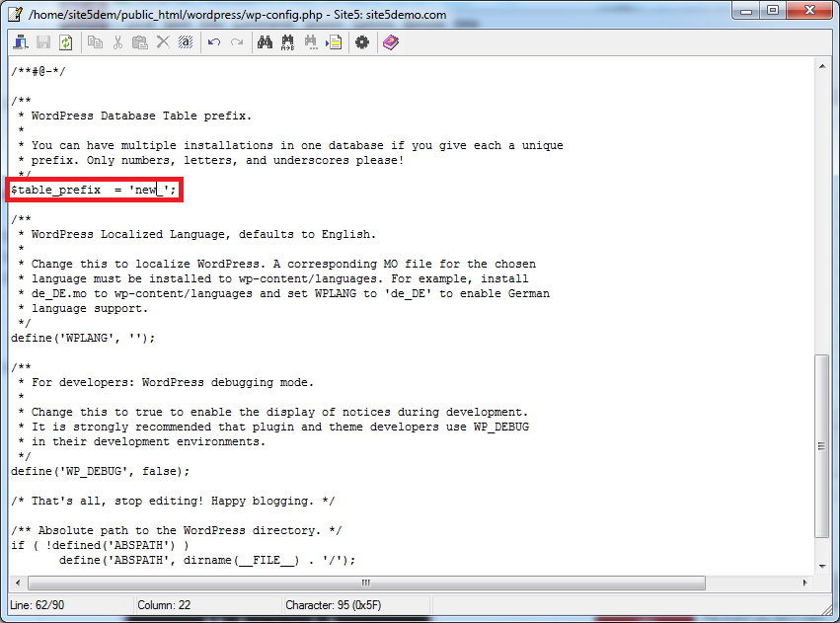Click 'For developers: WordPress debugging mode.' line

[166, 382]
